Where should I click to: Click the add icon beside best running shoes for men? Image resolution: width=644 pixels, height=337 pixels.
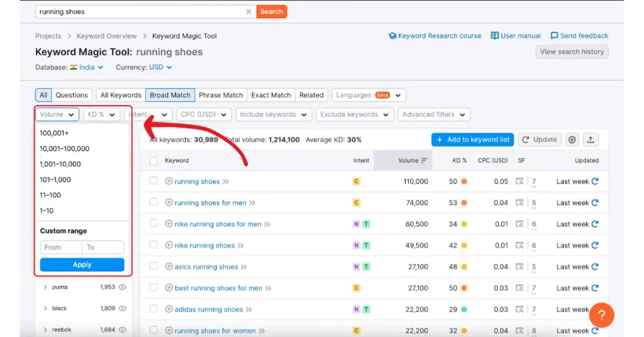pyautogui.click(x=169, y=288)
